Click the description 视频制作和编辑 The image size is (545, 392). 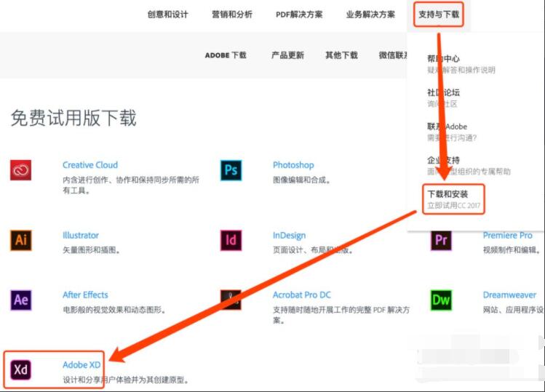click(512, 250)
